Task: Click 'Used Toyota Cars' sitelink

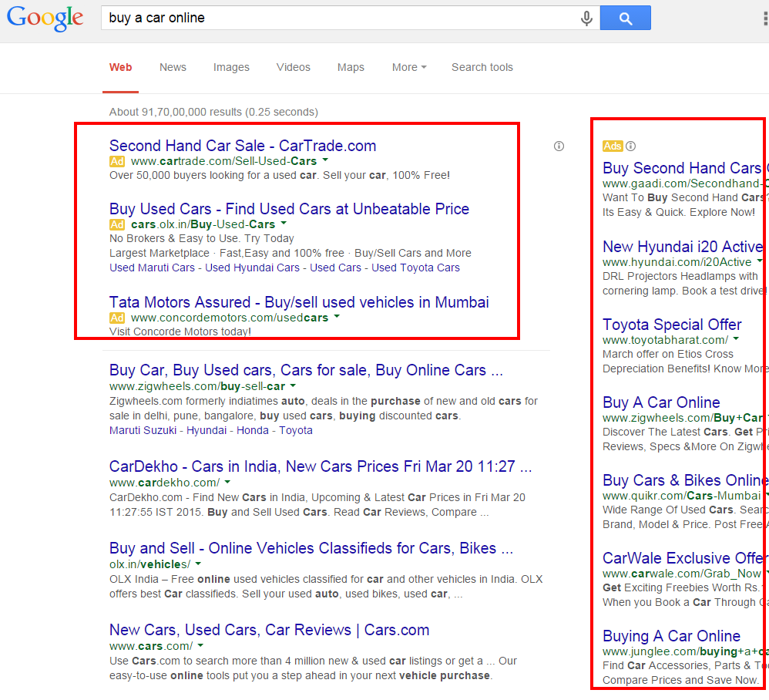Action: coord(415,268)
